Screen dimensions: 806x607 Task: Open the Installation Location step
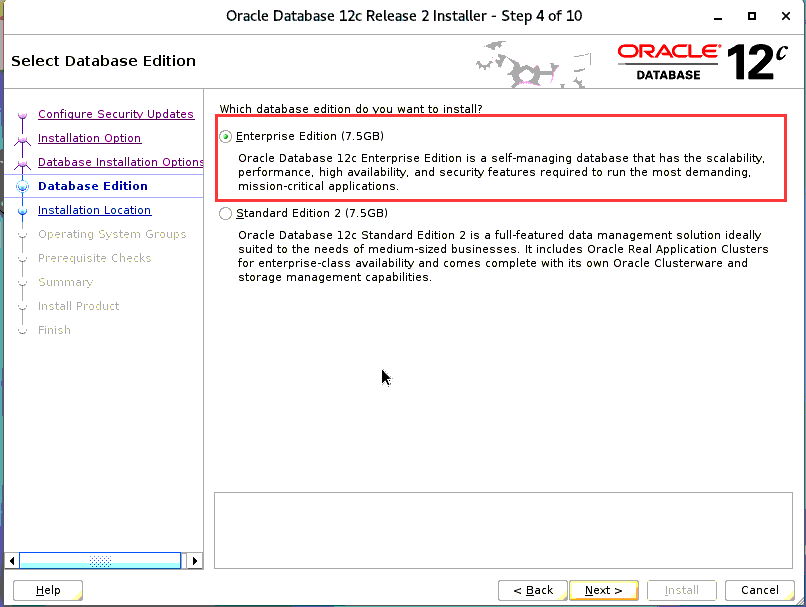point(94,210)
